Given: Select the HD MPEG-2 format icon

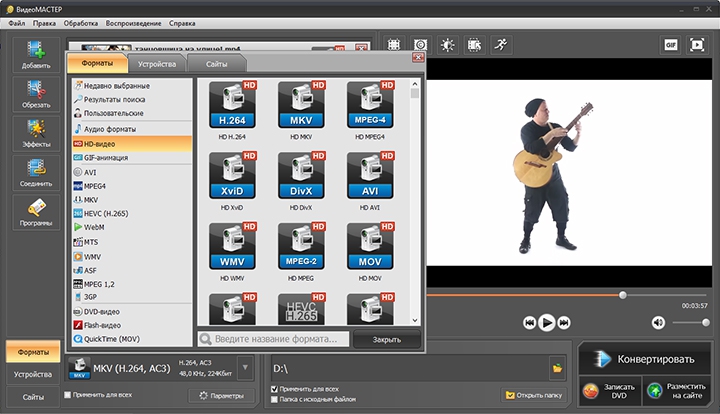Looking at the screenshot, I should point(301,246).
